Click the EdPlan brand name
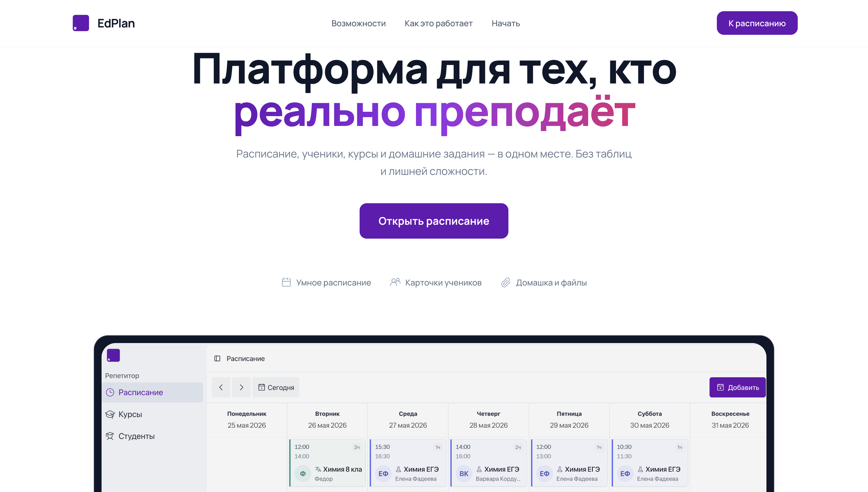The width and height of the screenshot is (868, 492). tap(116, 23)
